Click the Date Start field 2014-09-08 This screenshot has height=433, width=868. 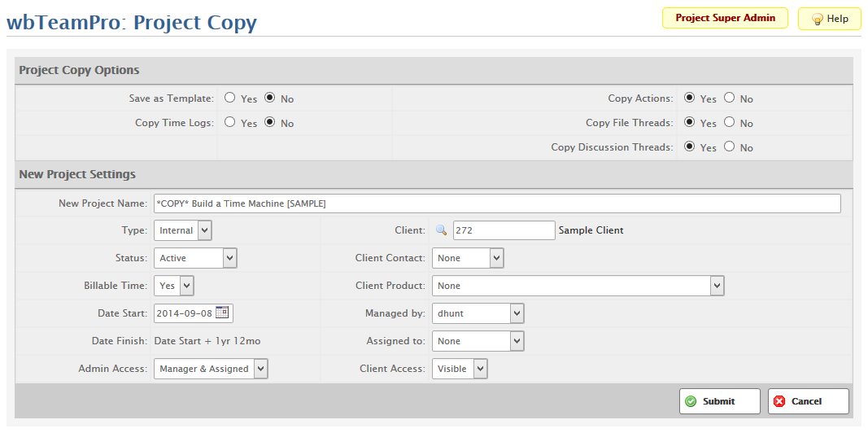194,313
